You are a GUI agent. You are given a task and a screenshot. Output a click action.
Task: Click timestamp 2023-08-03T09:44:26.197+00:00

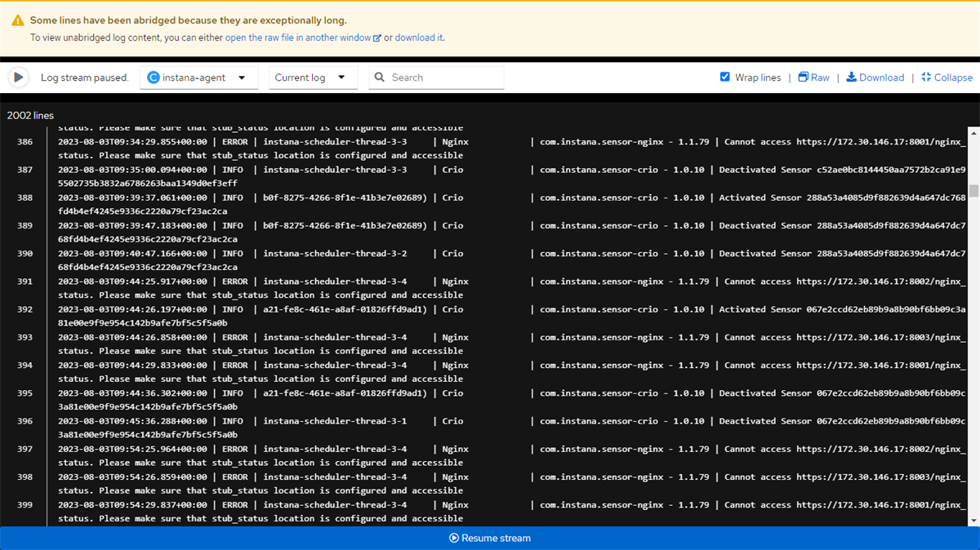coord(132,309)
